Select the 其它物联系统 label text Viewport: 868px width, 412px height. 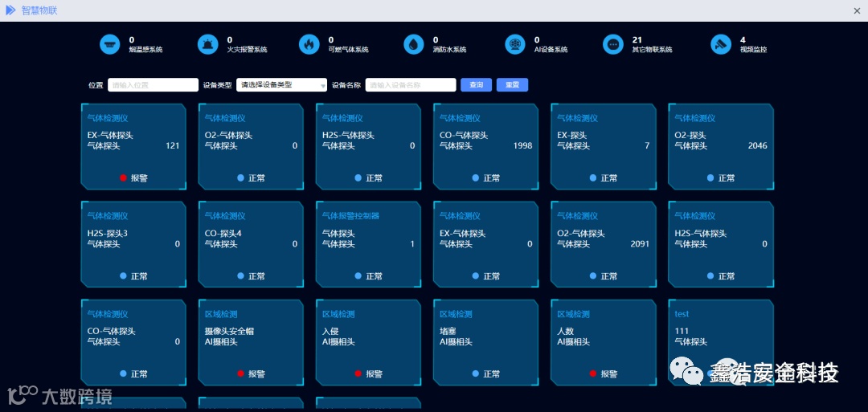(652, 49)
